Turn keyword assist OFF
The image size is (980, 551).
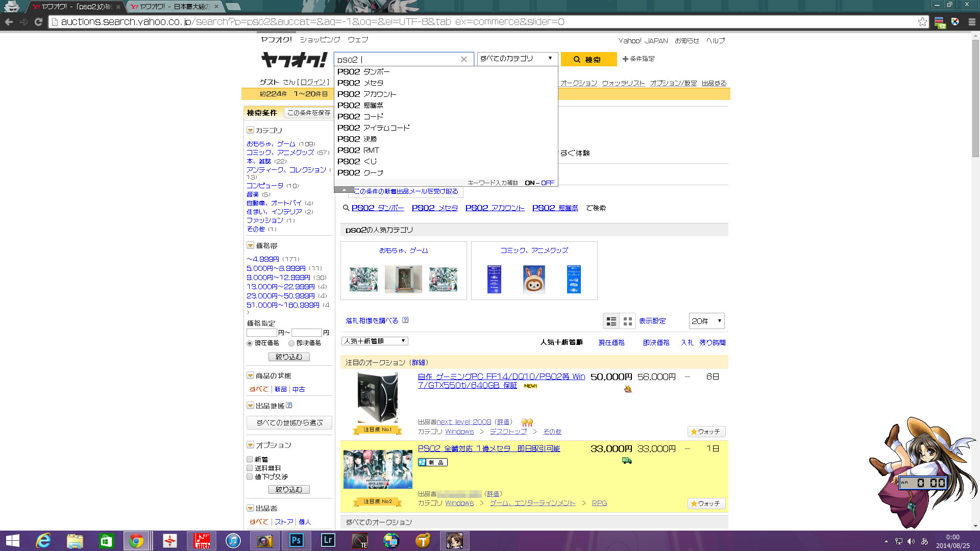tap(548, 183)
